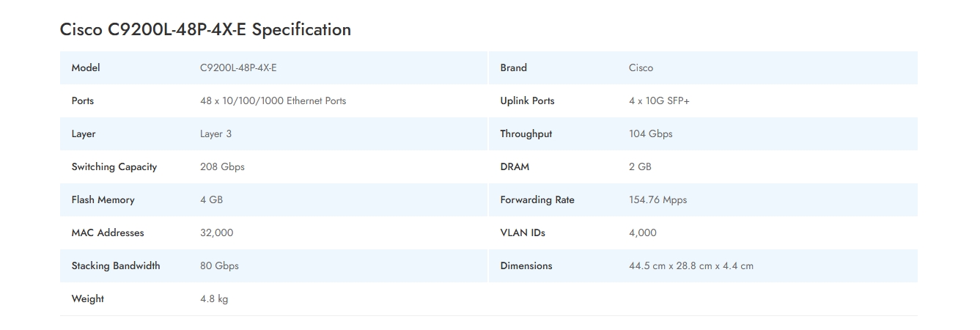This screenshot has width=980, height=330.
Task: Select the 'Layer' label cell
Action: click(x=84, y=133)
